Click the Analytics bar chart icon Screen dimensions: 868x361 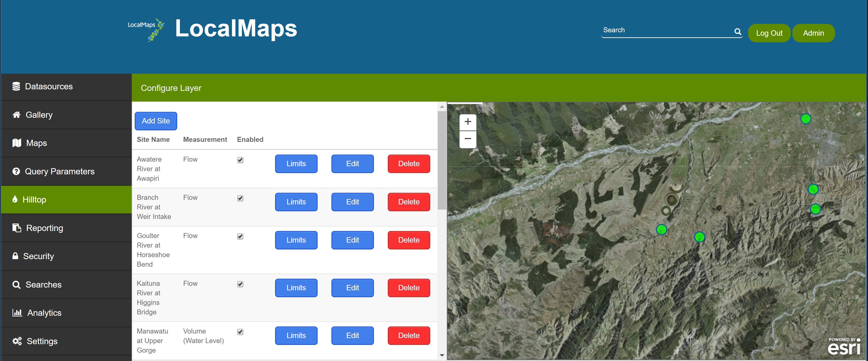coord(17,312)
